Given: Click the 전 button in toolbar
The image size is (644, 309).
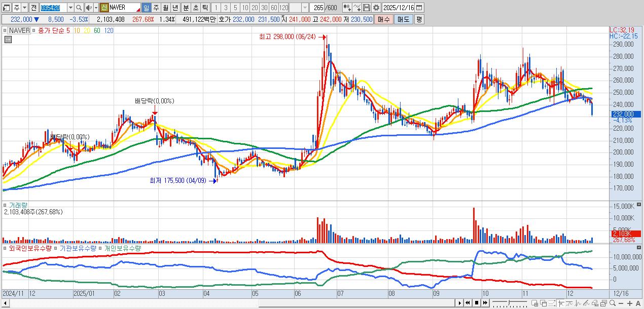Looking at the screenshot, I should click(x=33, y=8).
